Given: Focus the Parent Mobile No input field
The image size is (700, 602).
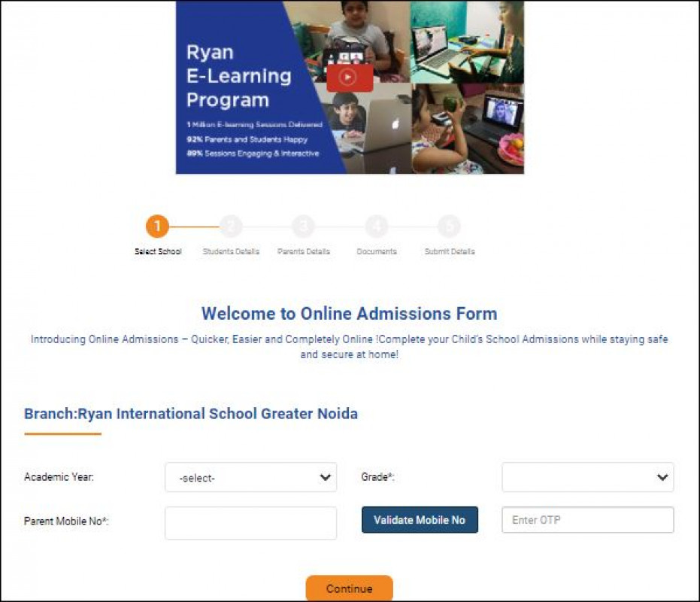Looking at the screenshot, I should click(x=250, y=523).
